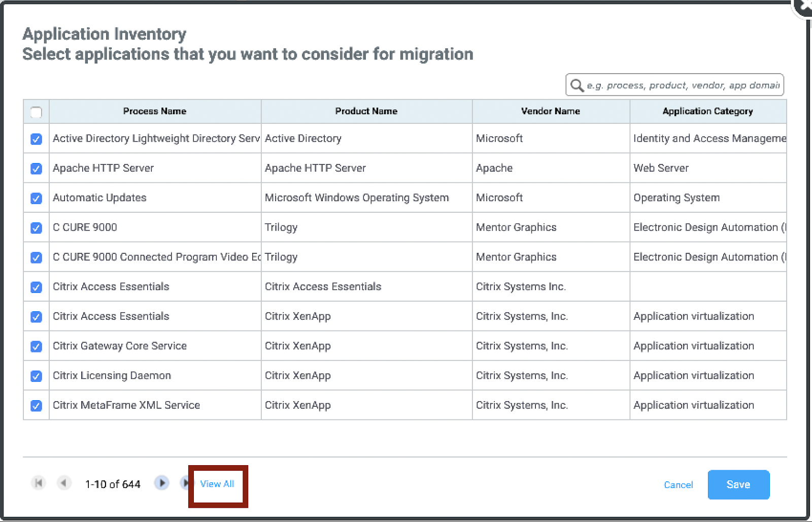The width and height of the screenshot is (812, 522).
Task: Toggle the select-all checkbox in header
Action: click(36, 112)
